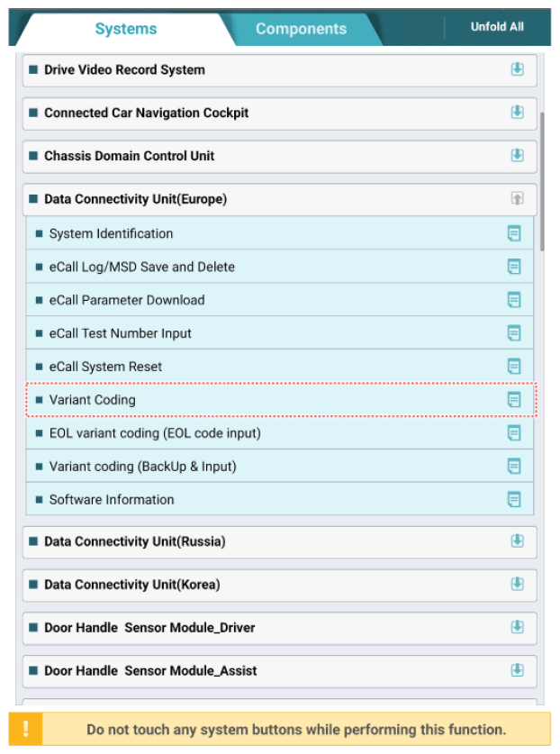Screen dimensions: 560x754
Task: Click the vertical scrollbar thumb
Action: pyautogui.click(x=542, y=182)
